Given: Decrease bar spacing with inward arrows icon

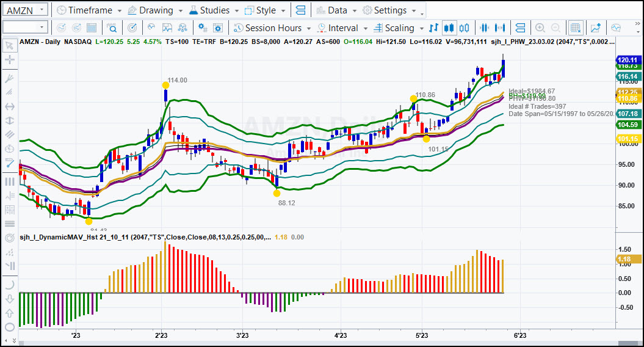Looking at the screenshot, I should pyautogui.click(x=484, y=28).
